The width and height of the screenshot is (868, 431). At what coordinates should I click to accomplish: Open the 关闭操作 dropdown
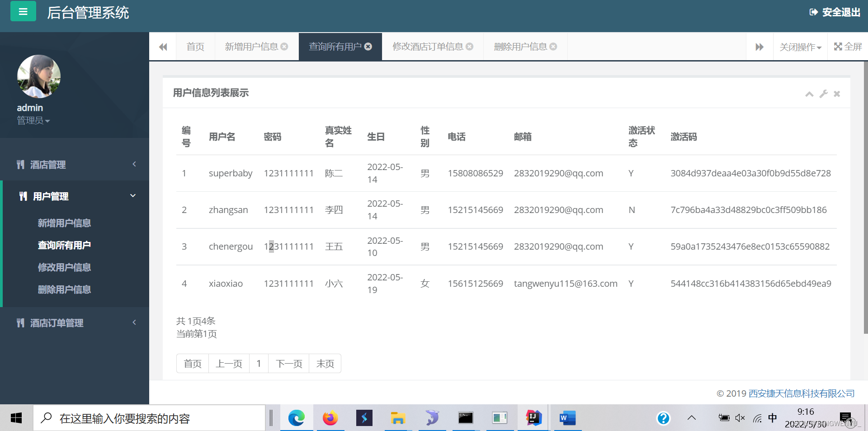point(800,46)
